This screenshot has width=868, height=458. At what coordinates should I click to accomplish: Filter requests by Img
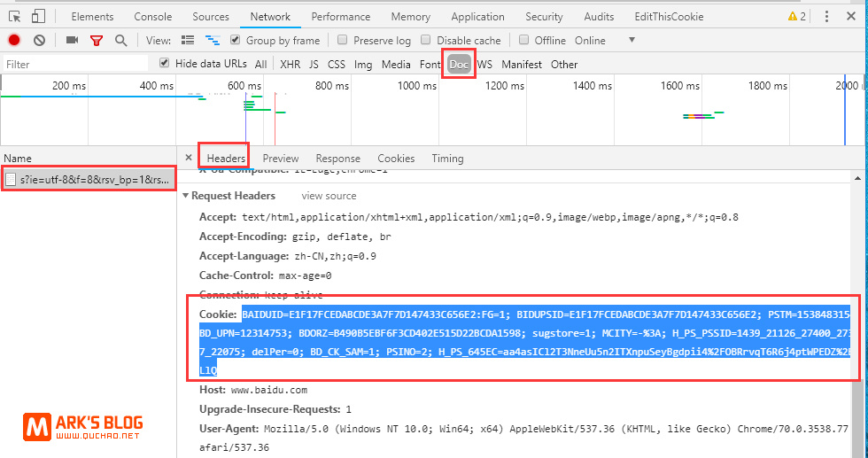363,65
